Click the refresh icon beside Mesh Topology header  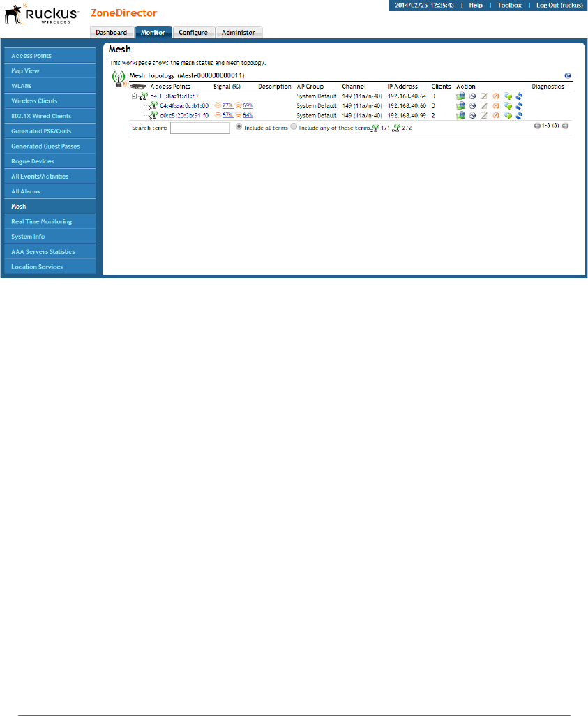coord(568,76)
